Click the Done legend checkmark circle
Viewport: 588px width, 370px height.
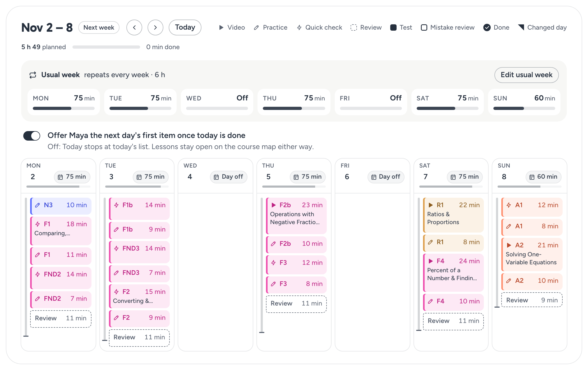click(487, 27)
